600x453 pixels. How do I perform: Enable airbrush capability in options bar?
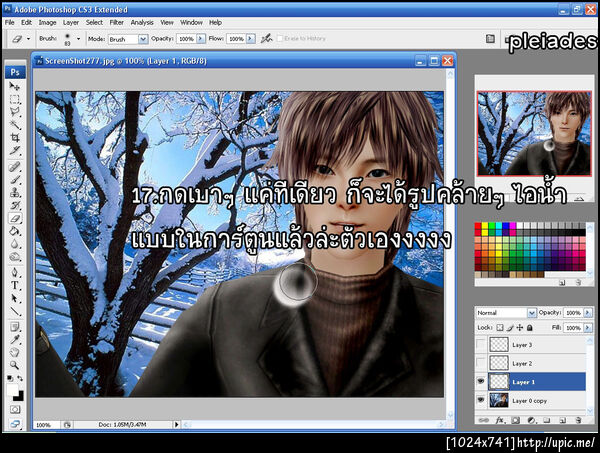pos(266,38)
